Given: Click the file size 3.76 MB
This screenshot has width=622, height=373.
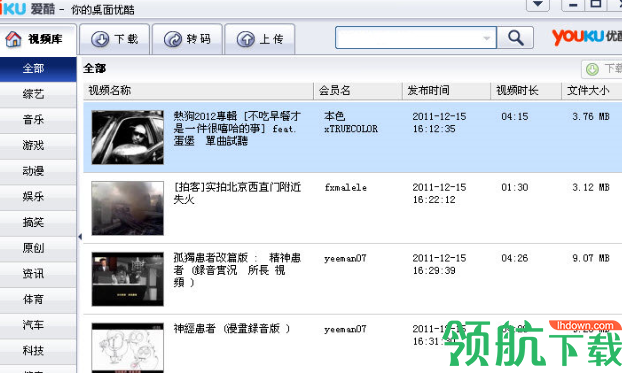Looking at the screenshot, I should 591,117.
